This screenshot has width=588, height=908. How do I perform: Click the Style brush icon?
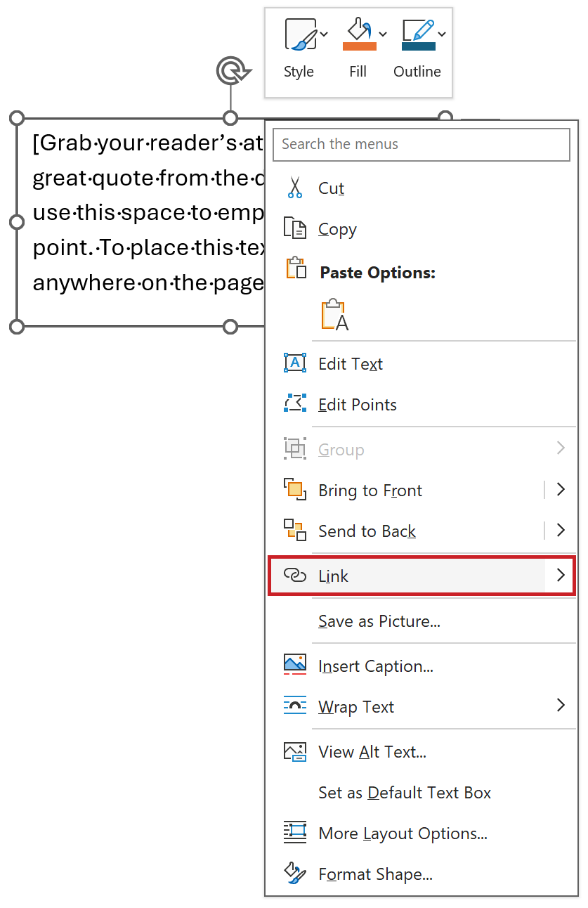click(x=301, y=34)
